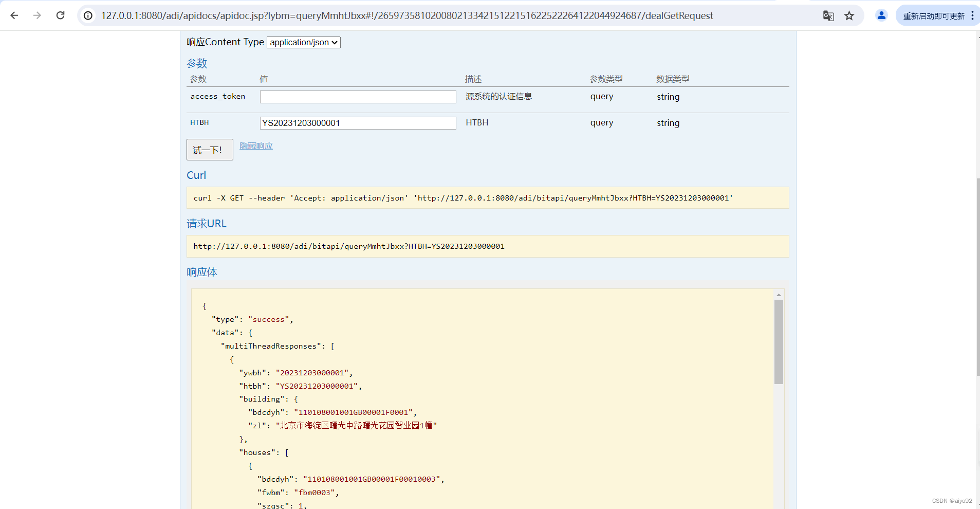Viewport: 980px width, 509px height.
Task: Click the 参数类型 column header
Action: click(606, 79)
